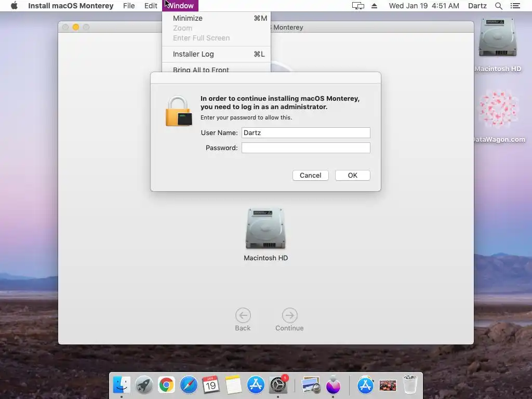Screen dimensions: 532x399
Task: Open the Edit menu
Action: pos(151,6)
